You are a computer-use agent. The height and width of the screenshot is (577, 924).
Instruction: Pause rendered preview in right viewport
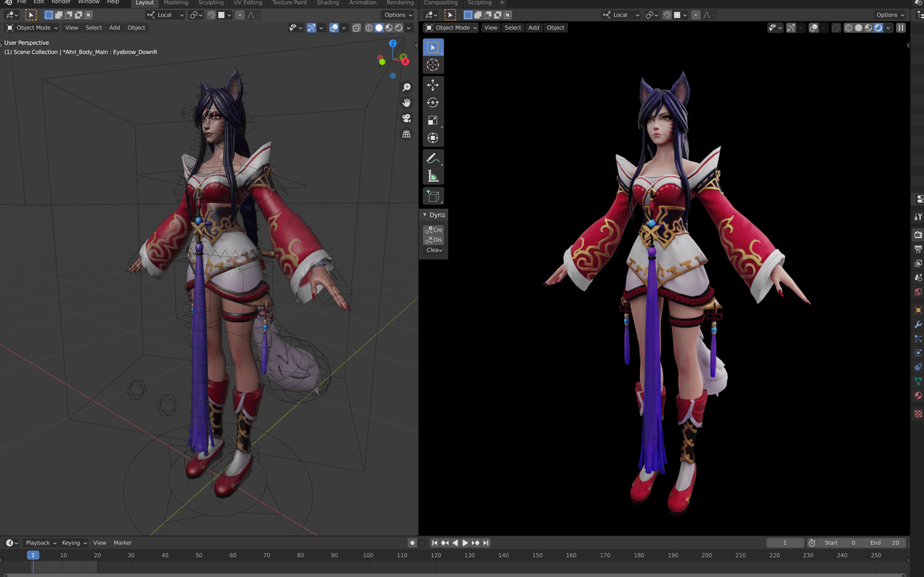coord(901,27)
